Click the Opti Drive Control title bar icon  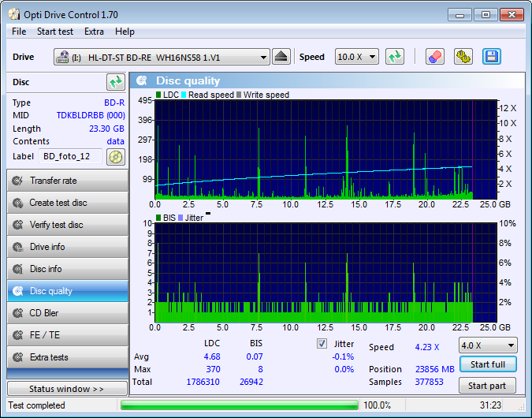(x=14, y=14)
